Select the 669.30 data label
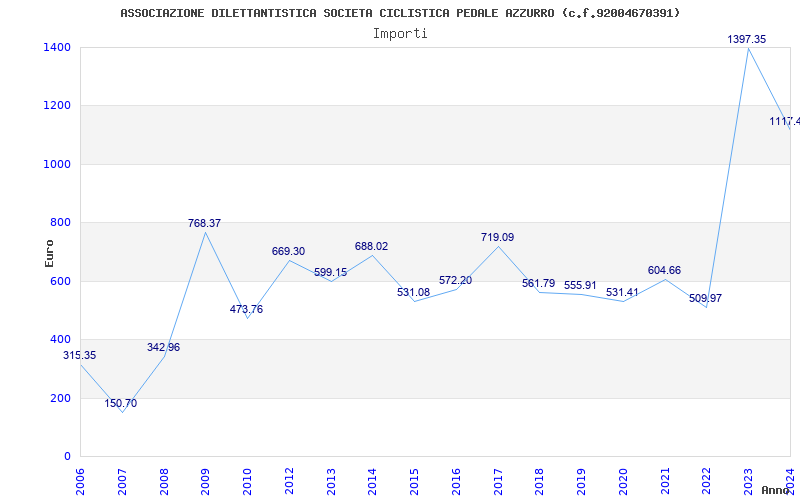The image size is (800, 500). click(288, 251)
